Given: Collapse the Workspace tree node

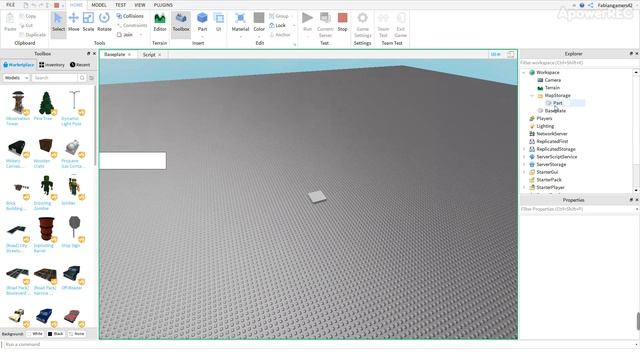Looking at the screenshot, I should [524, 72].
